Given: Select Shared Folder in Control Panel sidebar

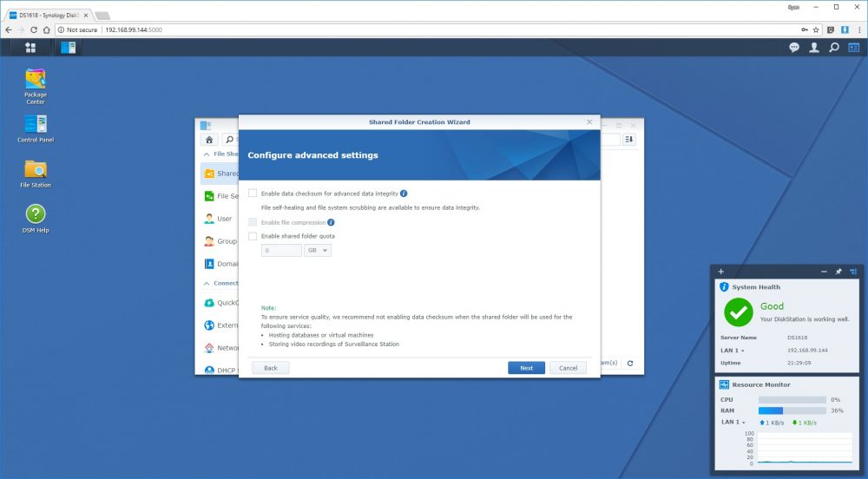Looking at the screenshot, I should point(220,174).
